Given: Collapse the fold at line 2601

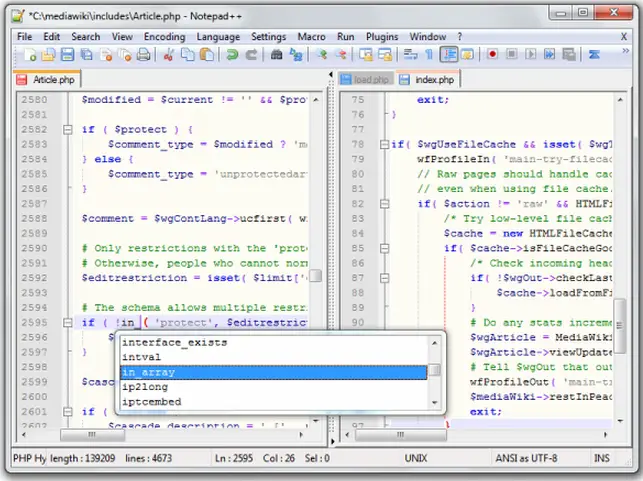Looking at the screenshot, I should pos(68,412).
